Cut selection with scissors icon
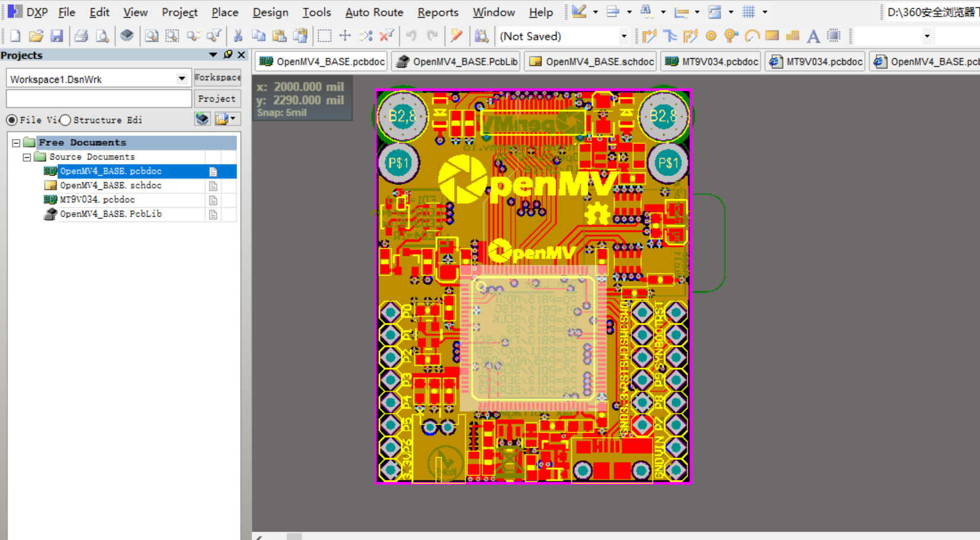Image resolution: width=980 pixels, height=540 pixels. tap(238, 36)
